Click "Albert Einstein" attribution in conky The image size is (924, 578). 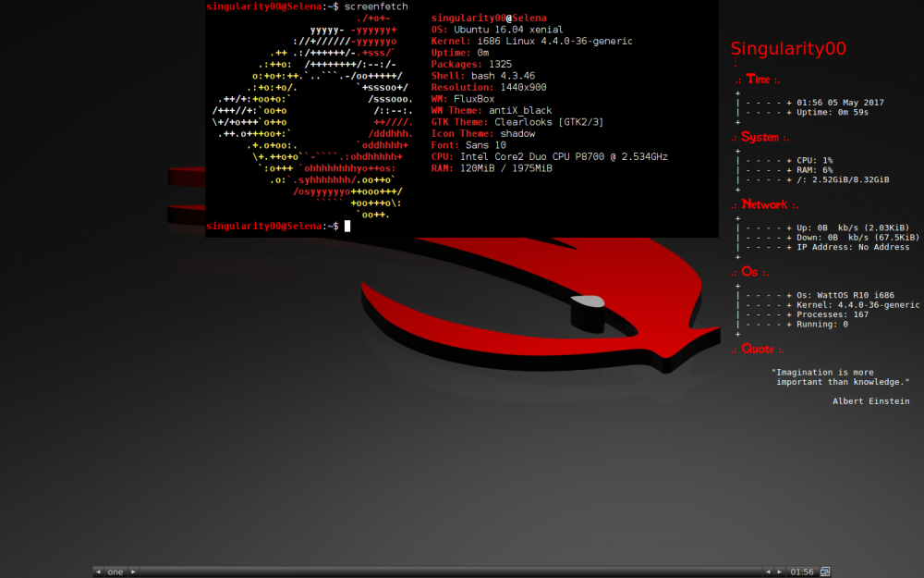[x=871, y=401]
